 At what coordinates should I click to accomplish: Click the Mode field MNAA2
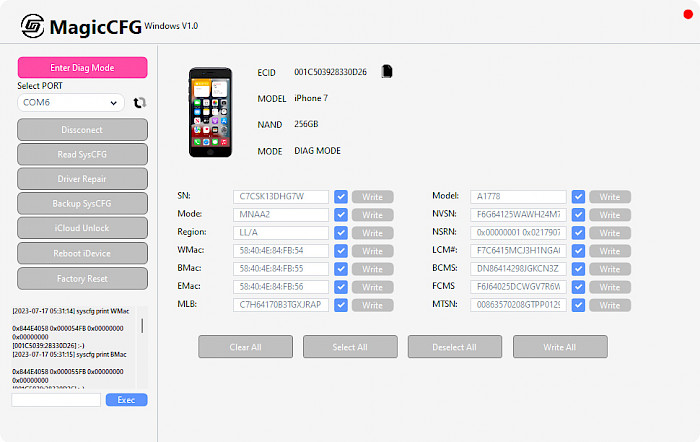tap(281, 215)
